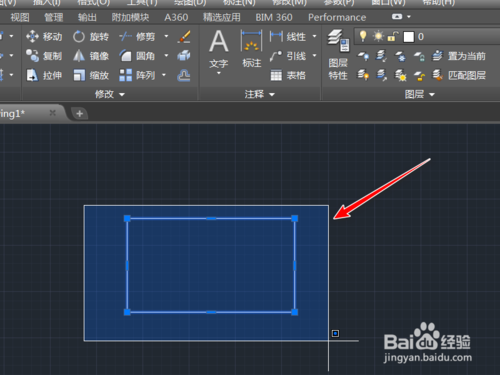Click the Mirror (镜像) tool icon
Screen dimensions: 500x375
(79, 56)
